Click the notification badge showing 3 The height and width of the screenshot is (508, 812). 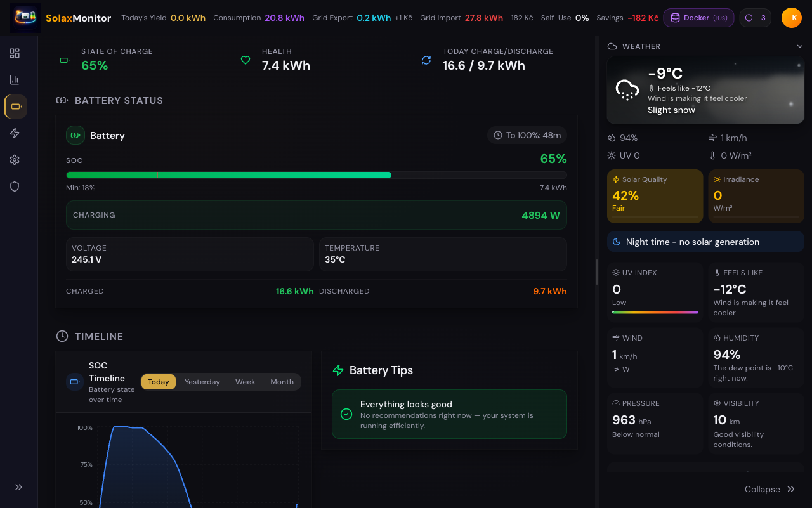[755, 18]
